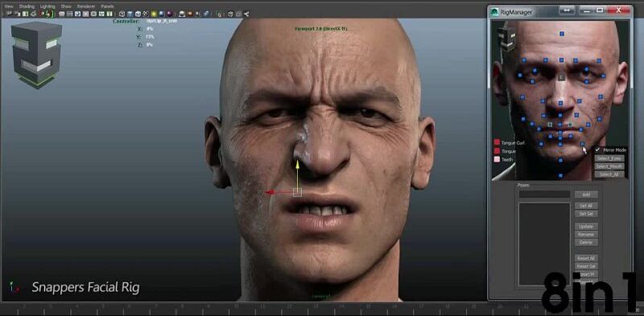Click the RigManager logo icon in title bar
Viewport: 644px width, 316px height.
point(494,12)
